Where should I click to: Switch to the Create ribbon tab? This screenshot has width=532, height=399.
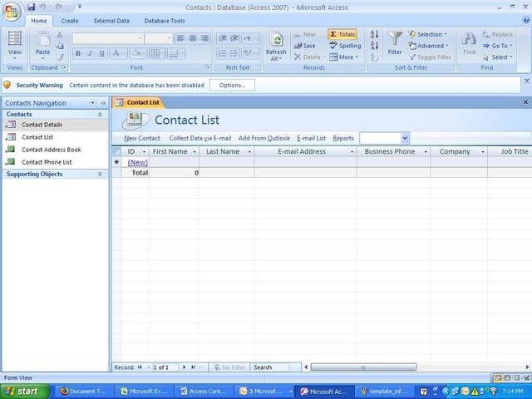point(70,21)
